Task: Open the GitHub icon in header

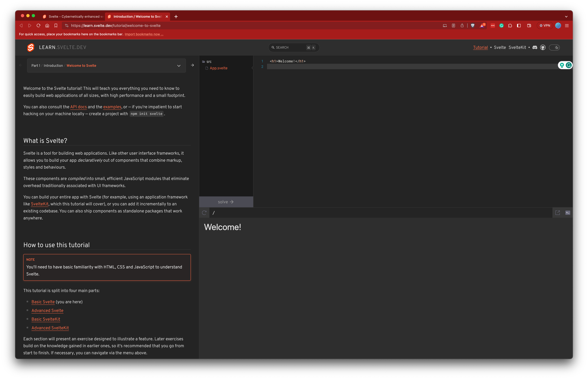Action: (x=543, y=47)
